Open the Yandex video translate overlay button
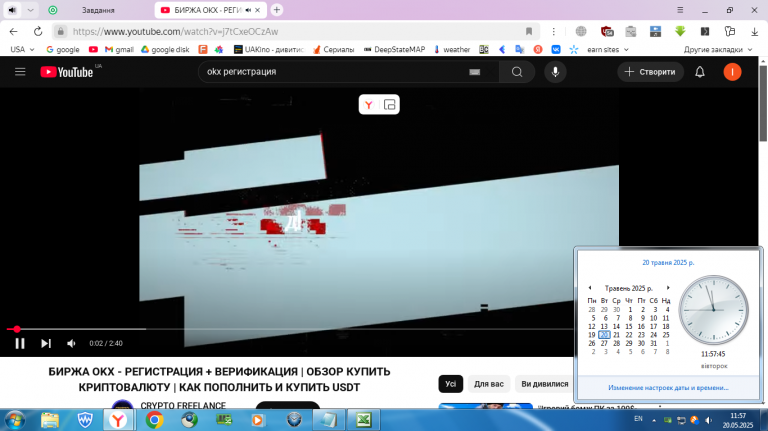768x431 pixels. click(369, 105)
